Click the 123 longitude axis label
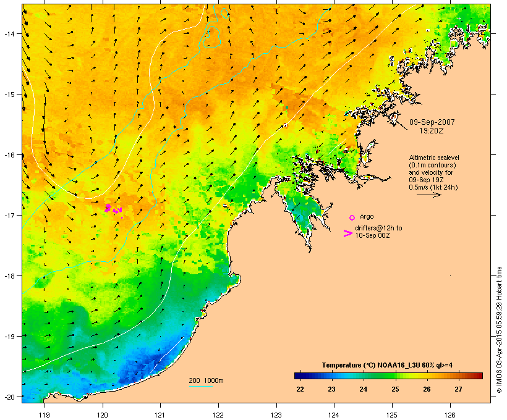 point(276,415)
